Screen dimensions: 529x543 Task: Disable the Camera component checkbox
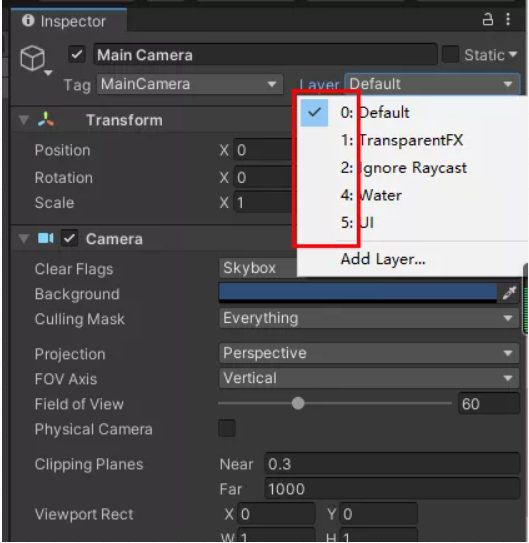click(69, 239)
